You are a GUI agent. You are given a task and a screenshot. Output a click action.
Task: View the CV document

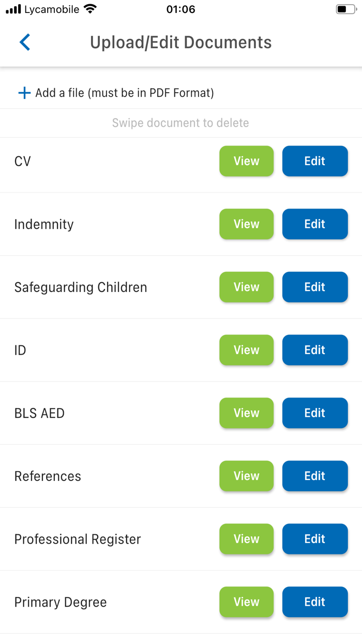tap(246, 161)
